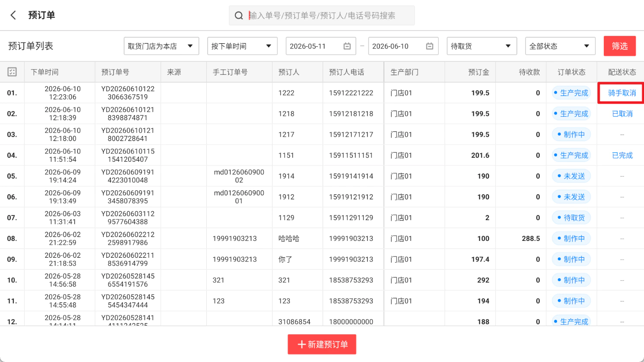Sort by the 下单时间 column header
The height and width of the screenshot is (362, 644).
click(45, 72)
